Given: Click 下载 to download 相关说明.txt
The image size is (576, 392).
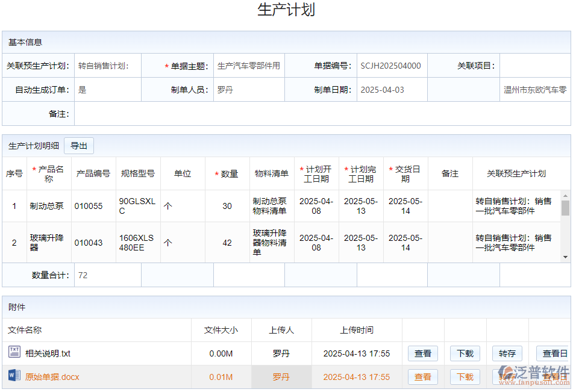Looking at the screenshot, I should [465, 353].
